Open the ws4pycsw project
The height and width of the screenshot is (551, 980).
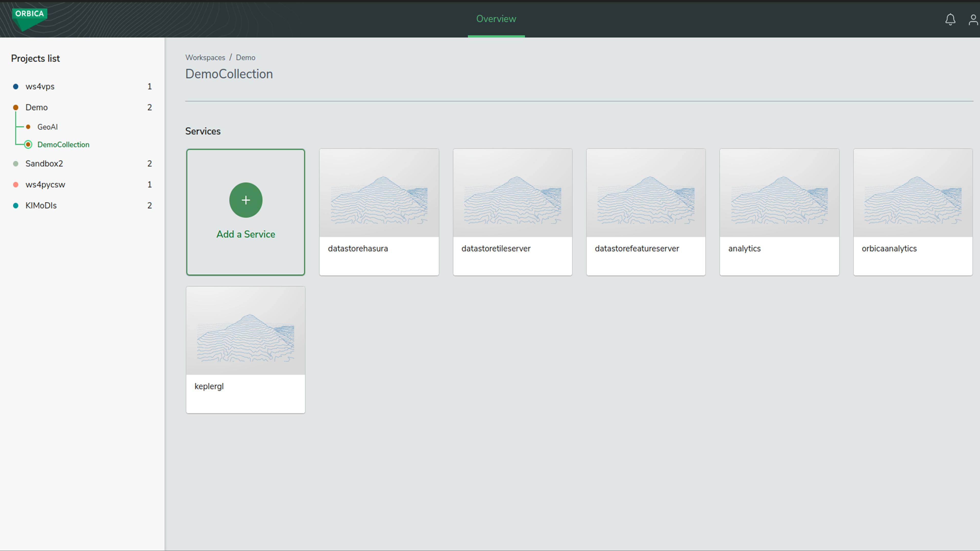tap(45, 185)
